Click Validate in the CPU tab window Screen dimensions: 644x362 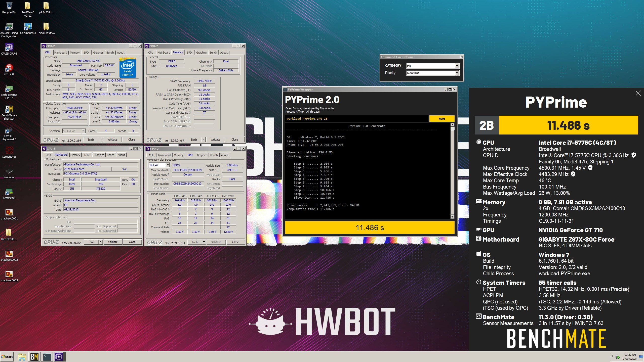point(112,140)
